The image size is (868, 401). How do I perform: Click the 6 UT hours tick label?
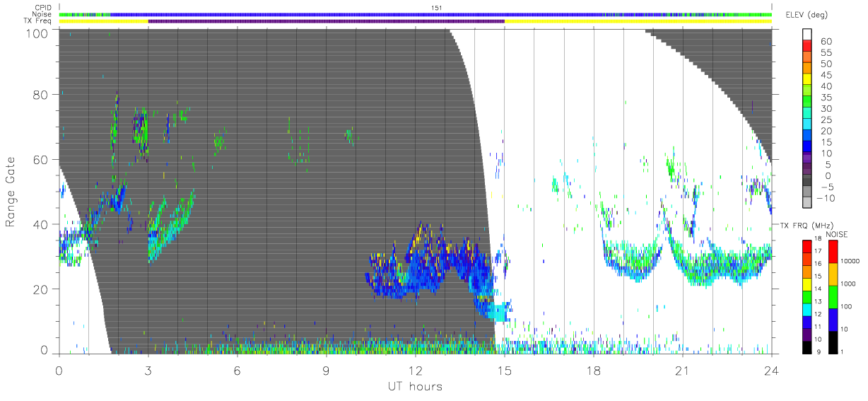coord(237,370)
